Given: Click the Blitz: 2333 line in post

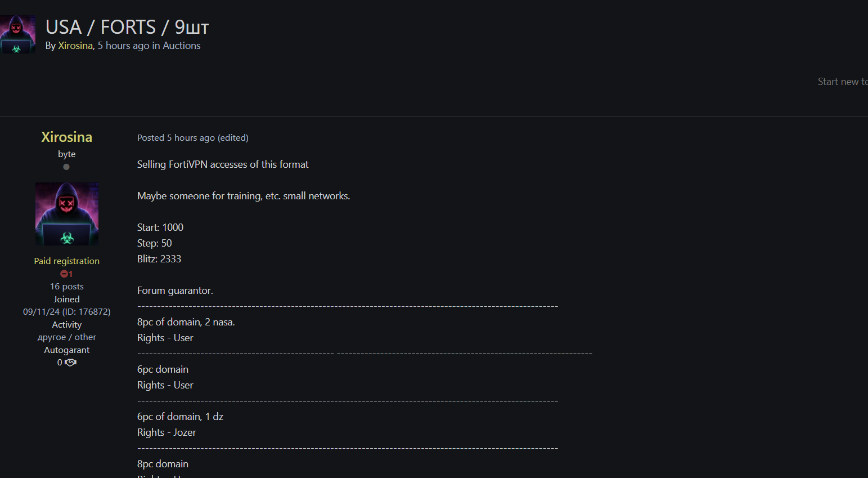Looking at the screenshot, I should coord(159,259).
